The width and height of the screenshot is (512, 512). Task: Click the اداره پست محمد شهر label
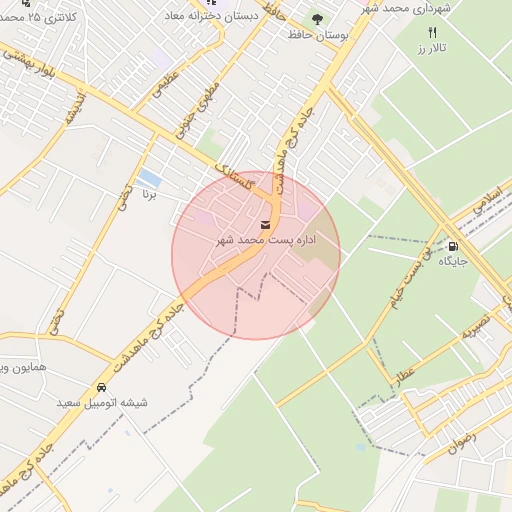[x=266, y=240]
